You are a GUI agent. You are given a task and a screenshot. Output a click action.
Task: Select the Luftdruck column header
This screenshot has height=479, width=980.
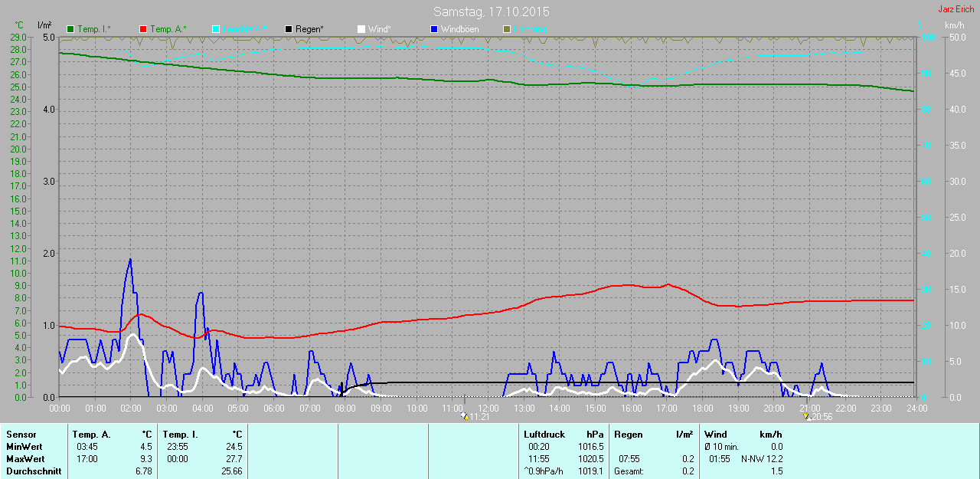(x=544, y=435)
